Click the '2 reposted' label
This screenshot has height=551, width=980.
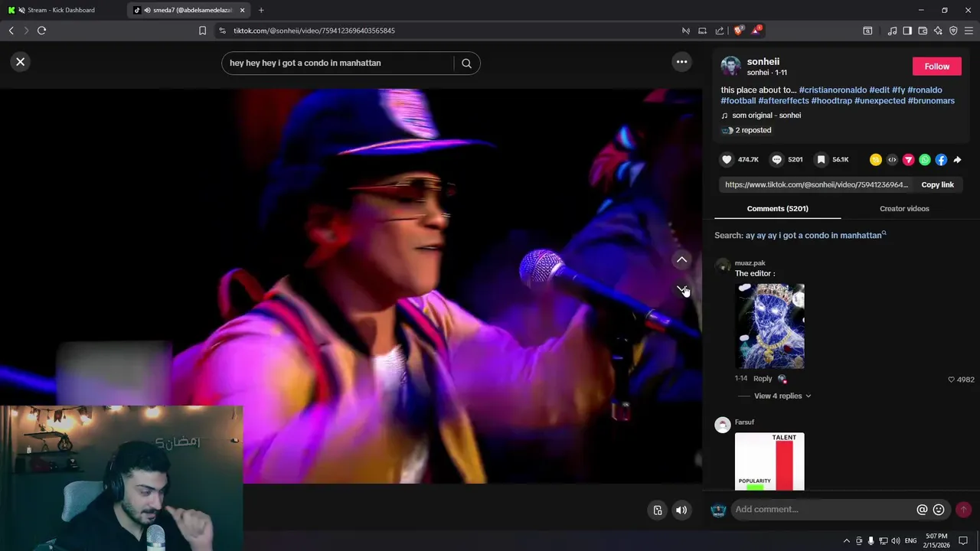pyautogui.click(x=753, y=130)
